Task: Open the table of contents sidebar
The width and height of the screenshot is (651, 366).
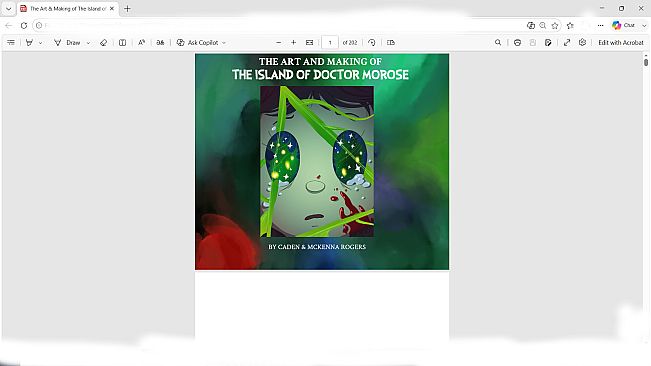Action: tap(11, 42)
